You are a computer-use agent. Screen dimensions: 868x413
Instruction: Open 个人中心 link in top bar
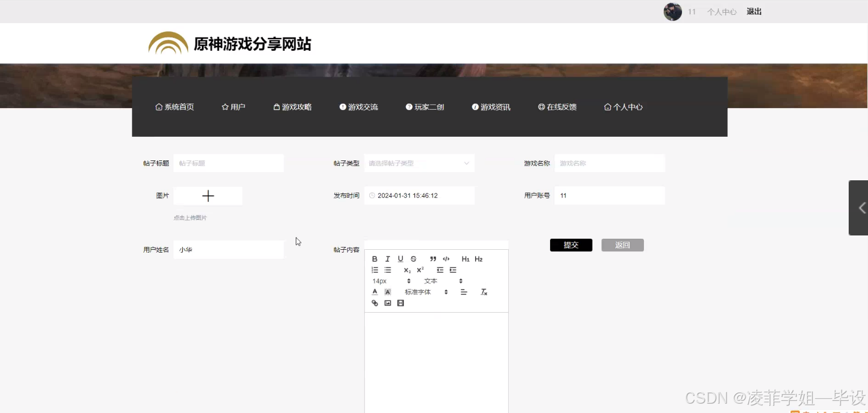tap(722, 12)
